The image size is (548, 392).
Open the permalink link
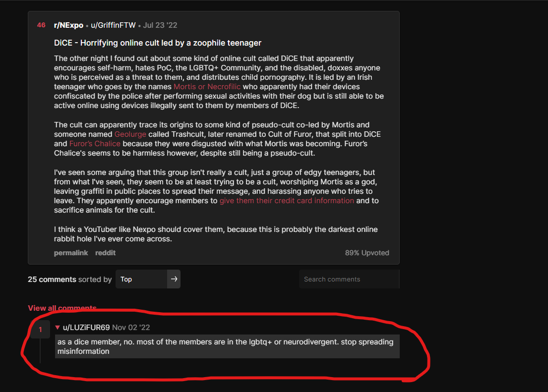point(71,253)
